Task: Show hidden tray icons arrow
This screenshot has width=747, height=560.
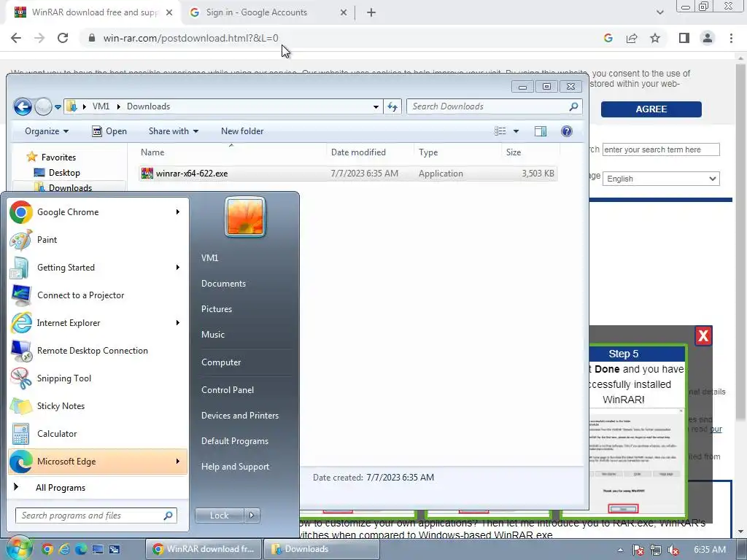Action: 620,550
